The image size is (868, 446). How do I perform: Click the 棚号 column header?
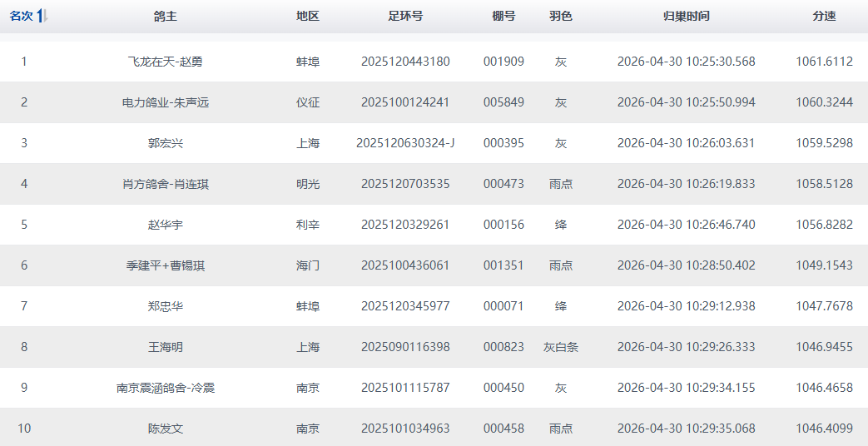503,17
